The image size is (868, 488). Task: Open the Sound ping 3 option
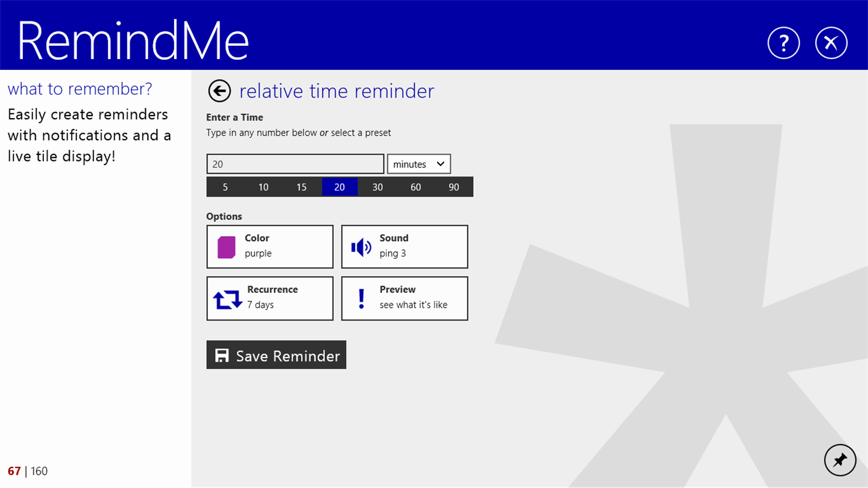tap(404, 247)
